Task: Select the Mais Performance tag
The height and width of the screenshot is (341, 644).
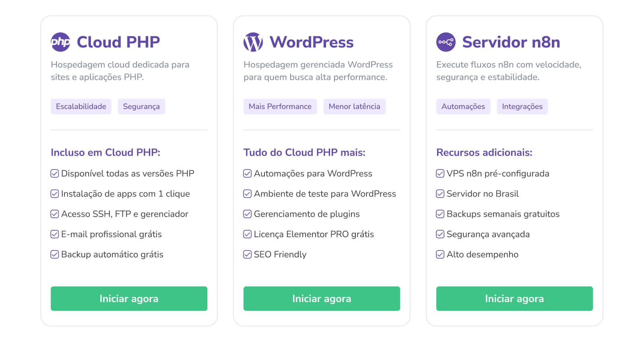Action: [280, 107]
